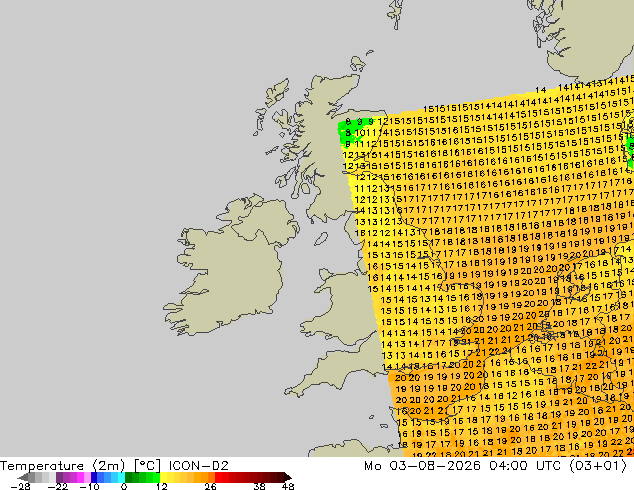The width and height of the screenshot is (634, 490).
Task: Click the grey arrow tip at the legend start
Action: click(23, 477)
